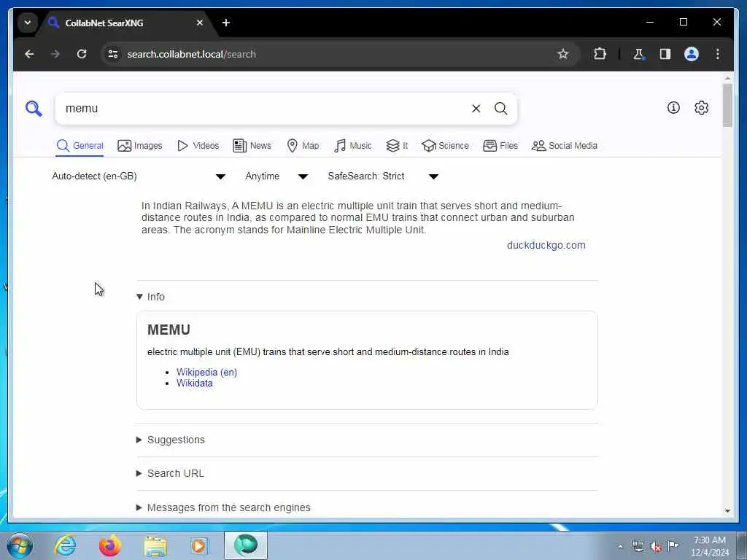Open Chrome Labs flask icon
Image resolution: width=747 pixels, height=560 pixels.
tap(638, 54)
